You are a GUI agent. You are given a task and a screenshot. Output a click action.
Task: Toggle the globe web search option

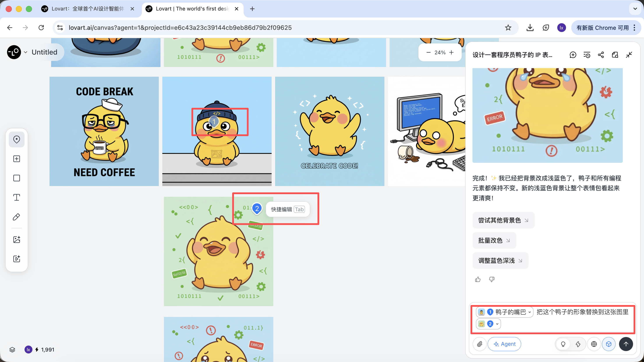pyautogui.click(x=594, y=344)
